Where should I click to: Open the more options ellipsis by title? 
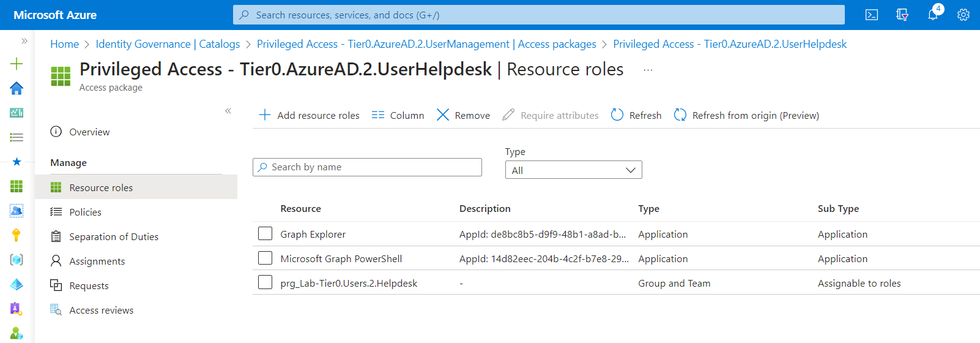648,70
